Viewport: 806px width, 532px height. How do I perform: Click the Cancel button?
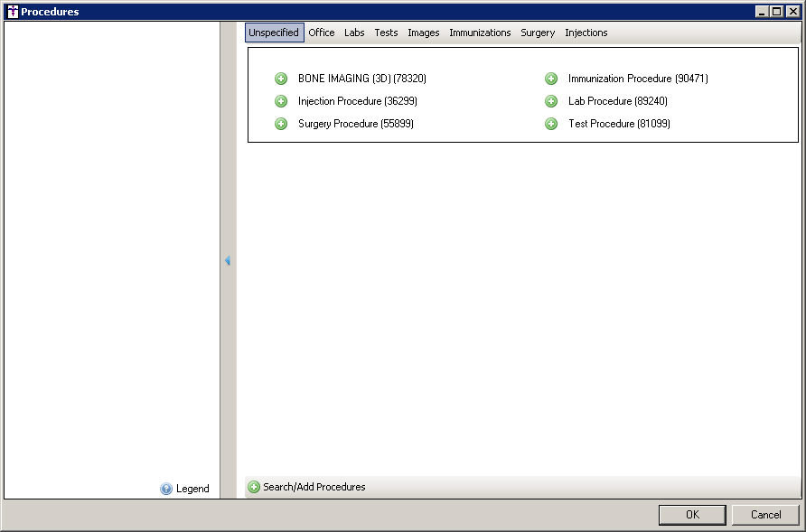765,515
